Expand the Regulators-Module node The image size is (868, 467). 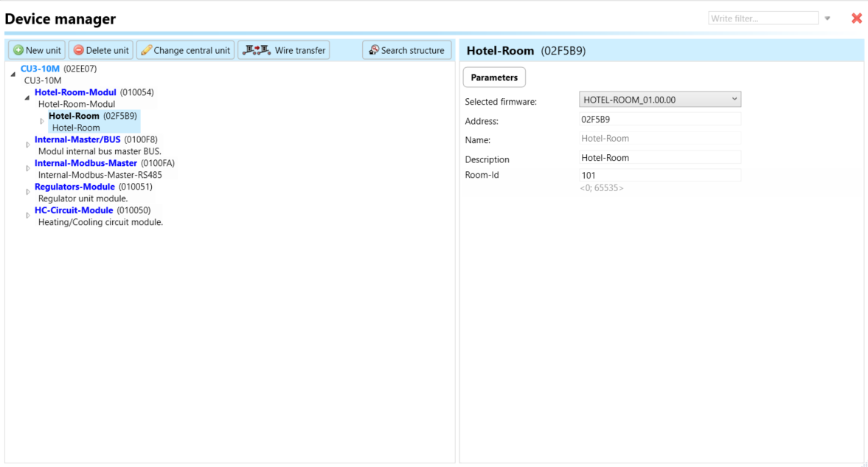(28, 192)
